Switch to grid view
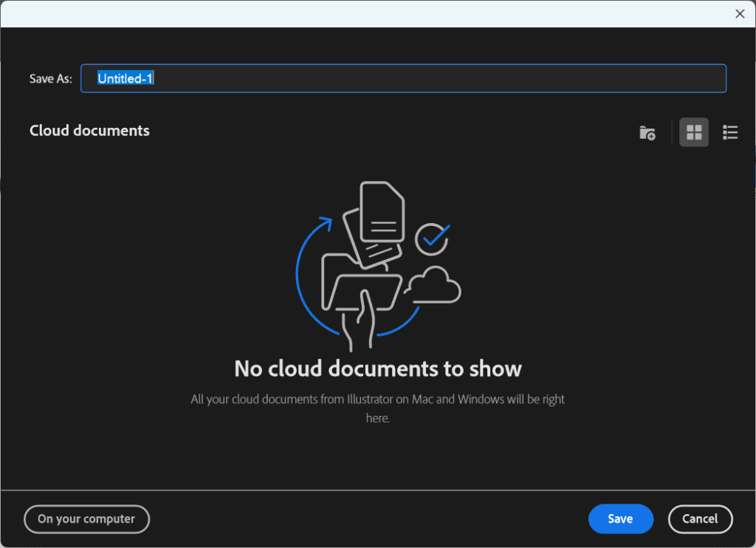The height and width of the screenshot is (548, 756). 694,133
